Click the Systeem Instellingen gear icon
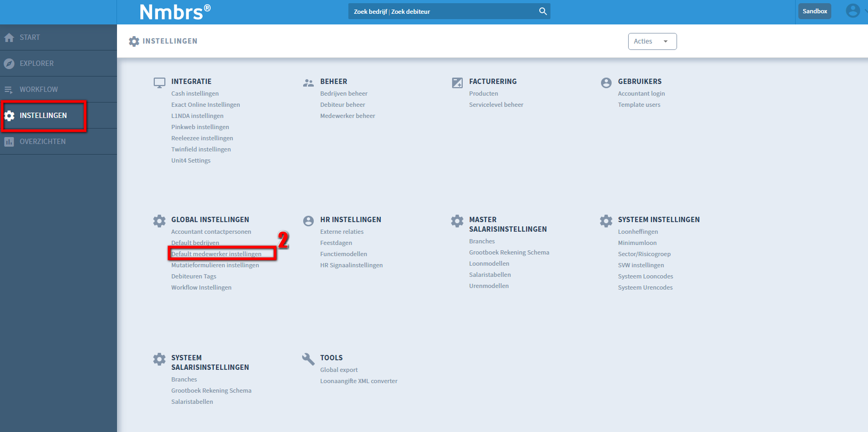The width and height of the screenshot is (868, 432). tap(606, 221)
